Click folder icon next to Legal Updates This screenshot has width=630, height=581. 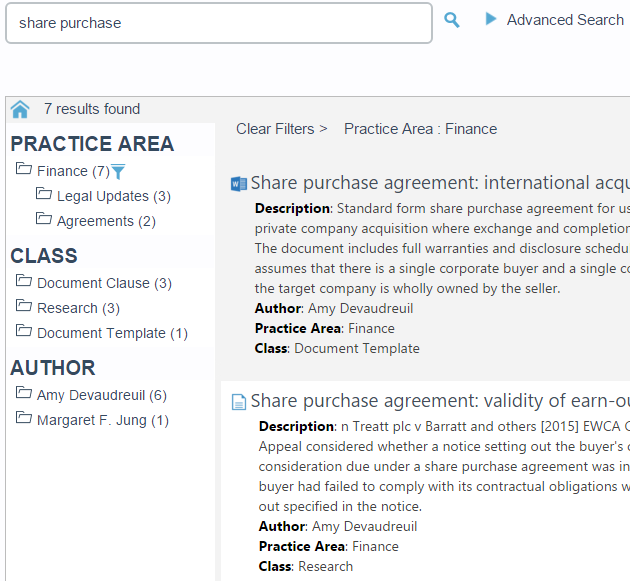pyautogui.click(x=44, y=195)
